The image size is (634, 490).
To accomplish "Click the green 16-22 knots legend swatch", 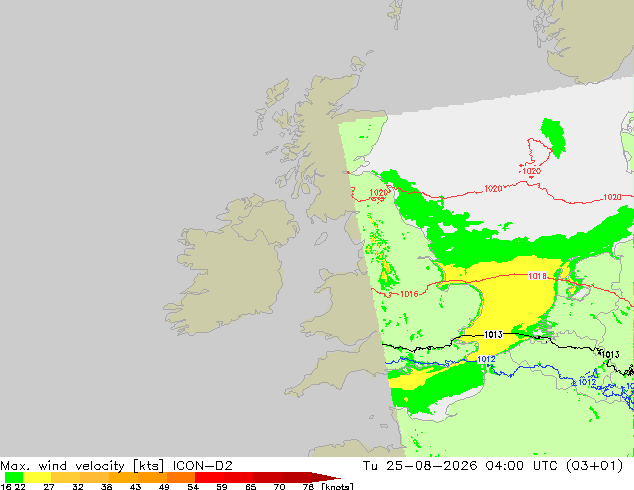I will [x=14, y=477].
